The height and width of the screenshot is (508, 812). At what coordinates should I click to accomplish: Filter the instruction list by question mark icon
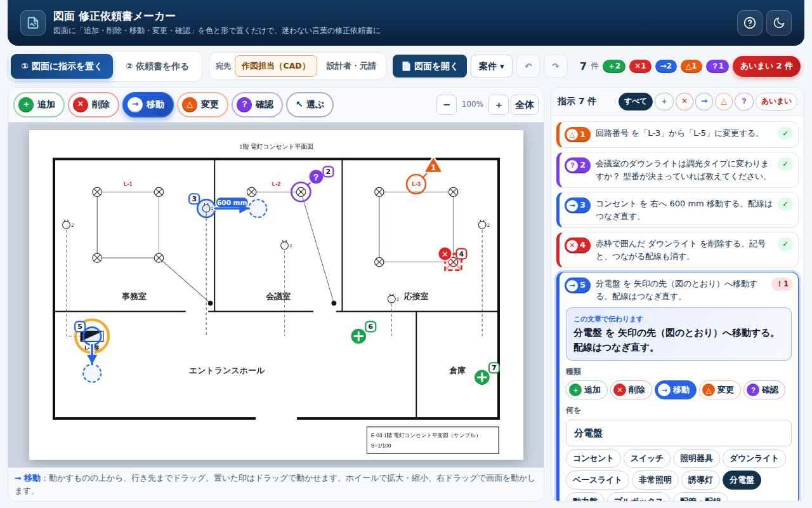click(x=744, y=102)
